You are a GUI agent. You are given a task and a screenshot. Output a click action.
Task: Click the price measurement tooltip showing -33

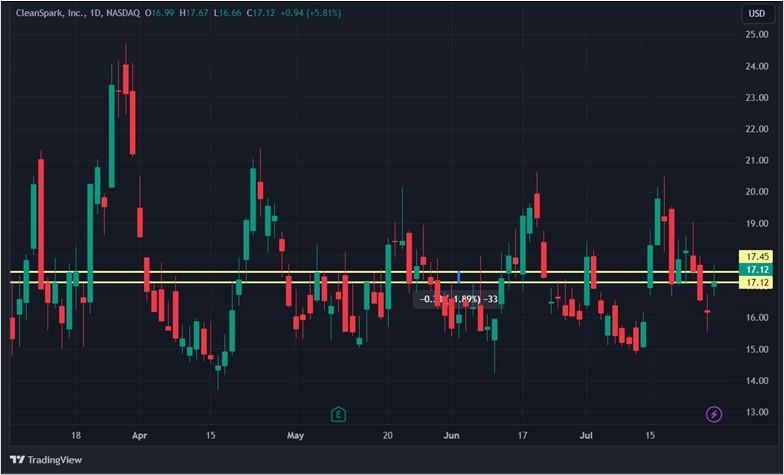[x=458, y=299]
